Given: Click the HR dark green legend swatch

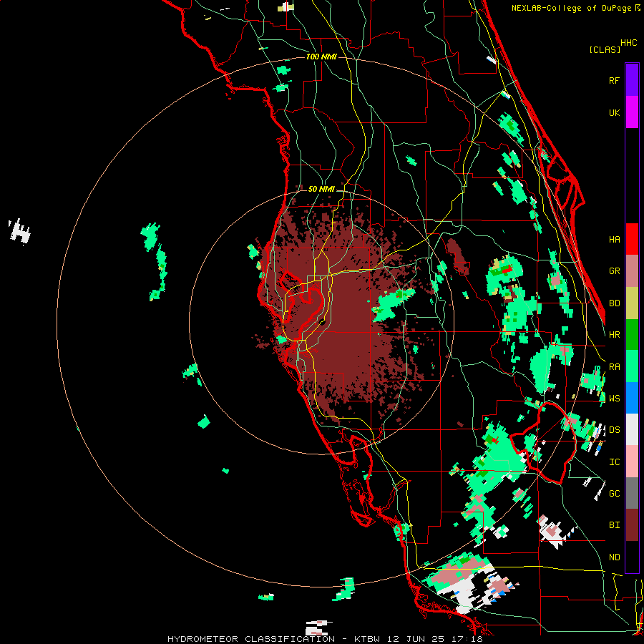Looking at the screenshot, I should pos(632,335).
